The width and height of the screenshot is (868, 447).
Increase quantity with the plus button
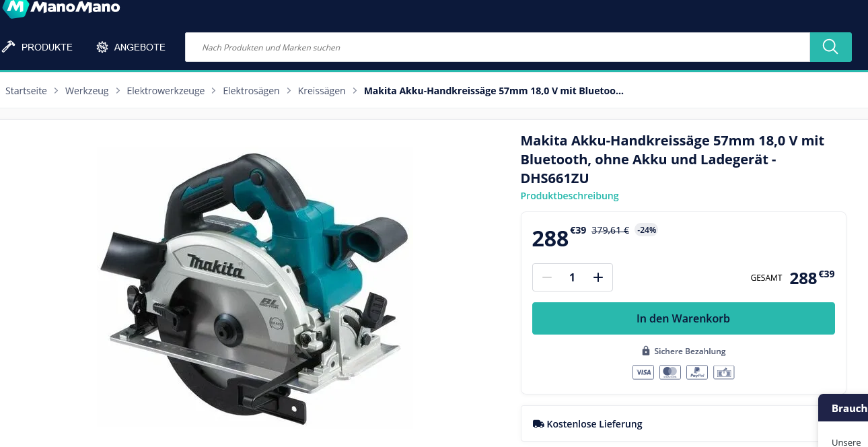[x=598, y=277]
